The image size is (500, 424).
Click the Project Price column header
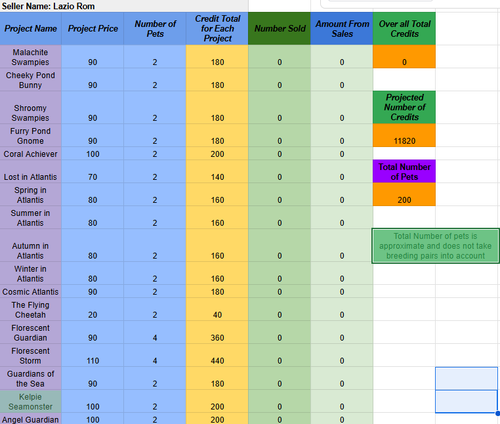click(x=93, y=29)
